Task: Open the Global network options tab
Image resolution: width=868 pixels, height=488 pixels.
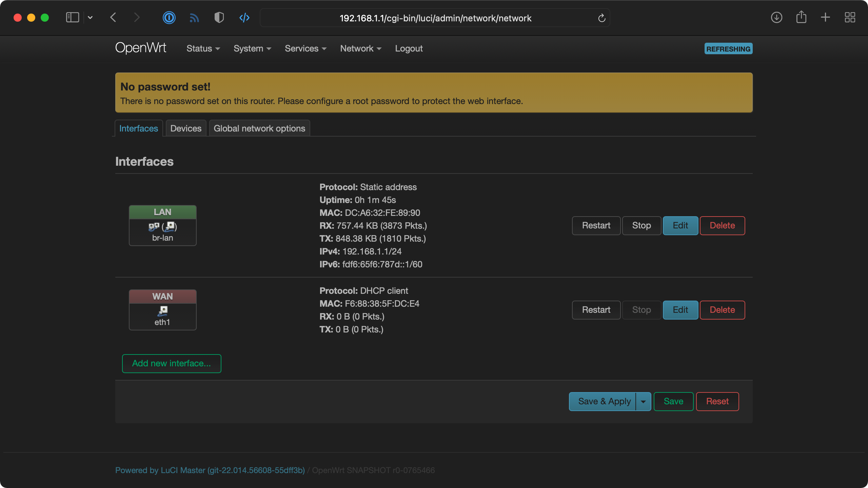Action: (x=259, y=128)
